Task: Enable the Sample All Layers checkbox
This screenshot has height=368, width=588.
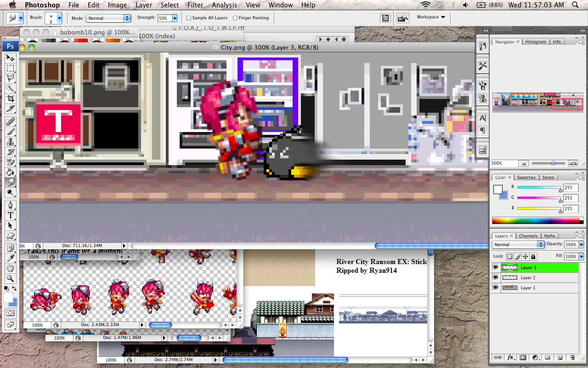Action: pos(189,18)
